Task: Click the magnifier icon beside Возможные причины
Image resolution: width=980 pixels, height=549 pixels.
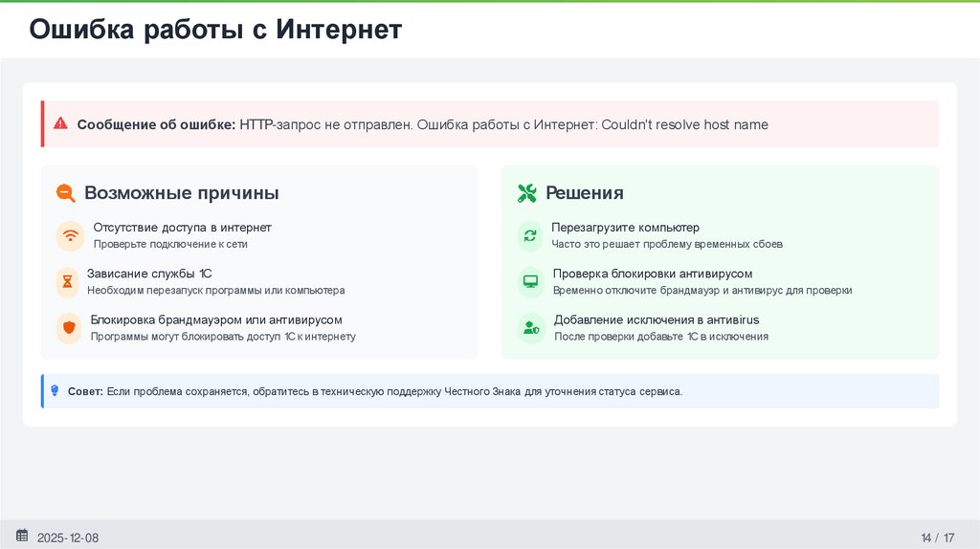Action: 65,193
